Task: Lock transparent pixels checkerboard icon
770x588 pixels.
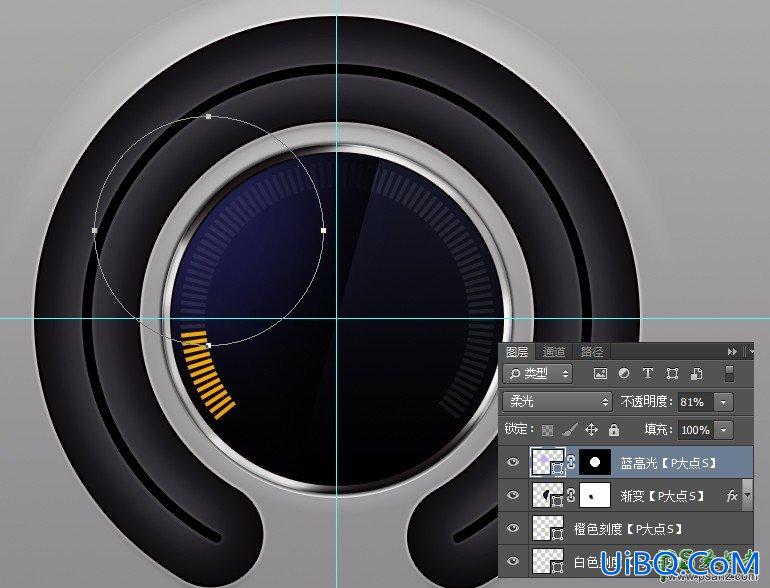Action: (547, 430)
